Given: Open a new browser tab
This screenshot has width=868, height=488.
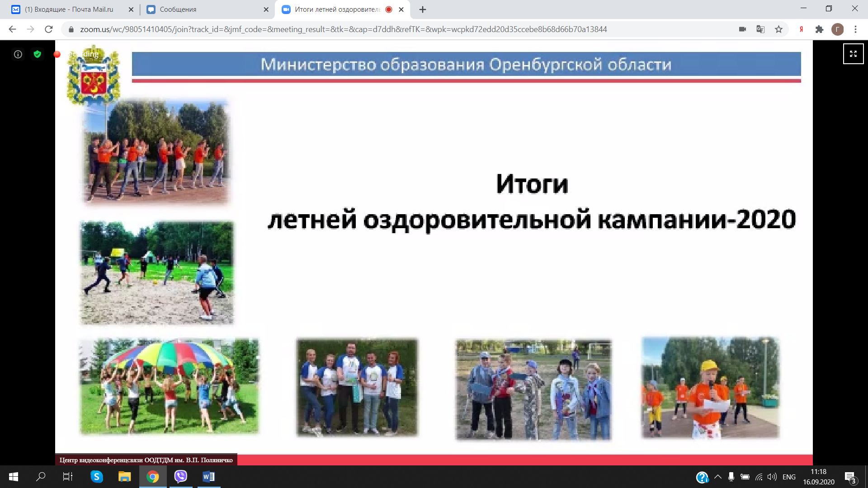Looking at the screenshot, I should point(423,9).
